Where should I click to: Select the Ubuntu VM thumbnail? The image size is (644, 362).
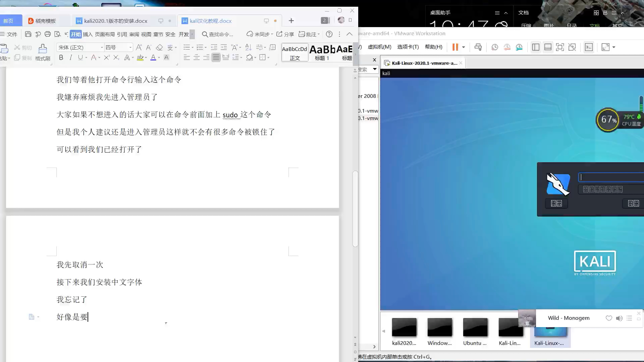[475, 327]
